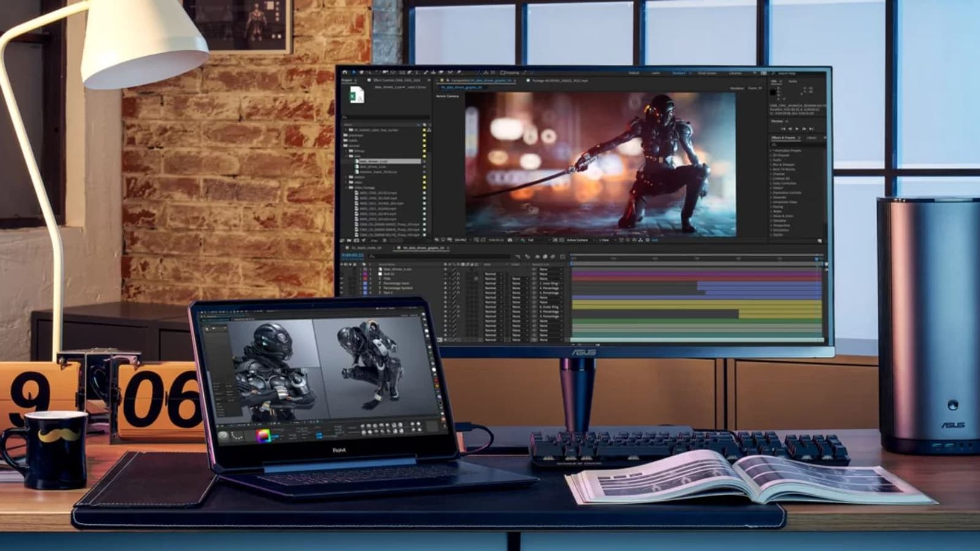Expand the Expression Controls effects category

pos(771,193)
